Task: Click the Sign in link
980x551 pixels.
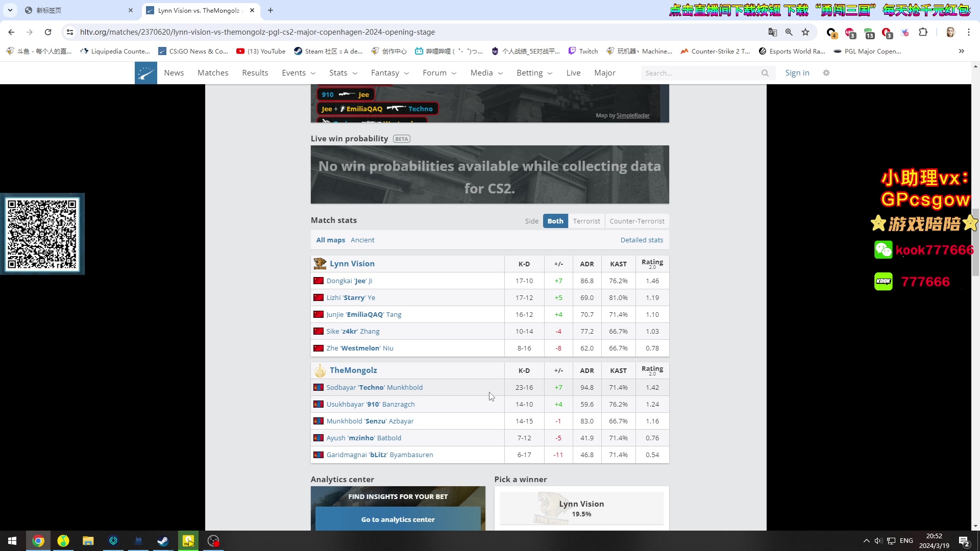Action: pos(797,73)
